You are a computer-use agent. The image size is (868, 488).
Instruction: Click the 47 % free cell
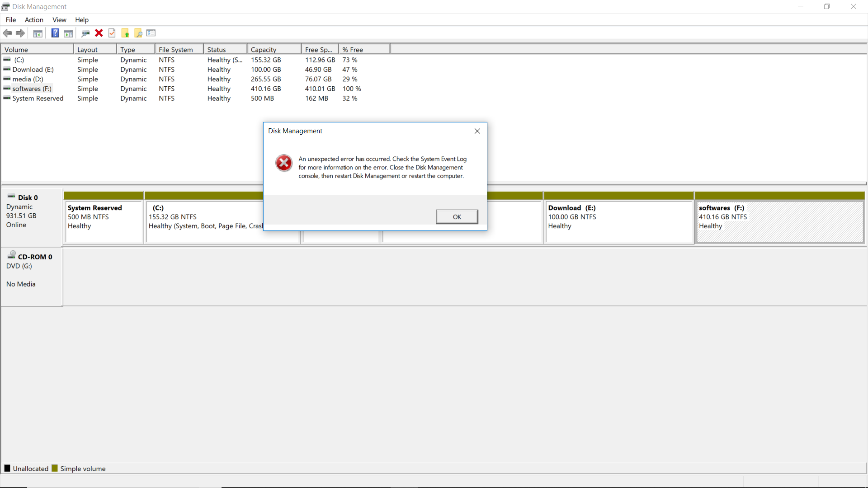click(350, 69)
